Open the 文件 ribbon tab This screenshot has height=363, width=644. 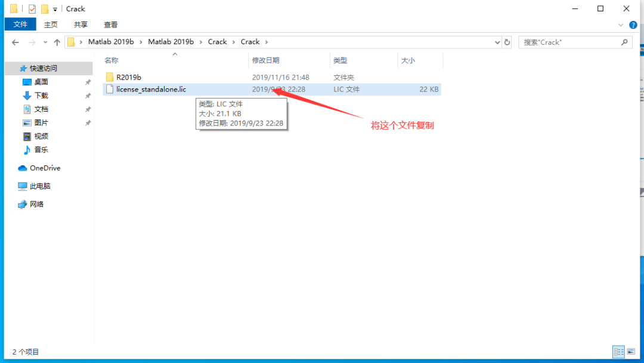click(x=20, y=24)
